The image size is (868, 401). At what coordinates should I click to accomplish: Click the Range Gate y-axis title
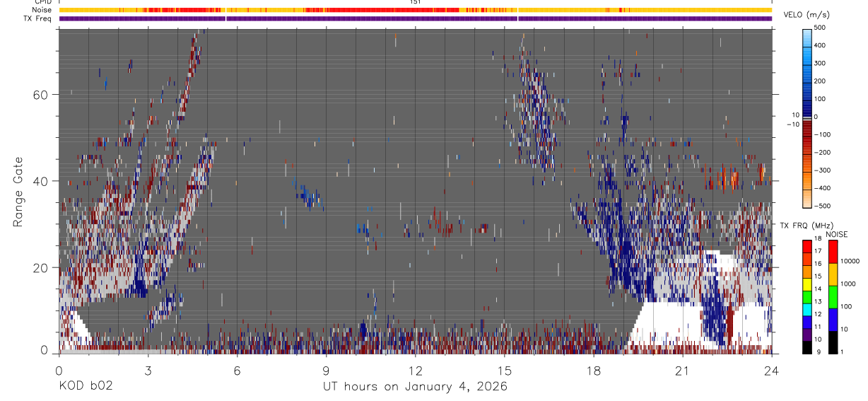point(18,192)
